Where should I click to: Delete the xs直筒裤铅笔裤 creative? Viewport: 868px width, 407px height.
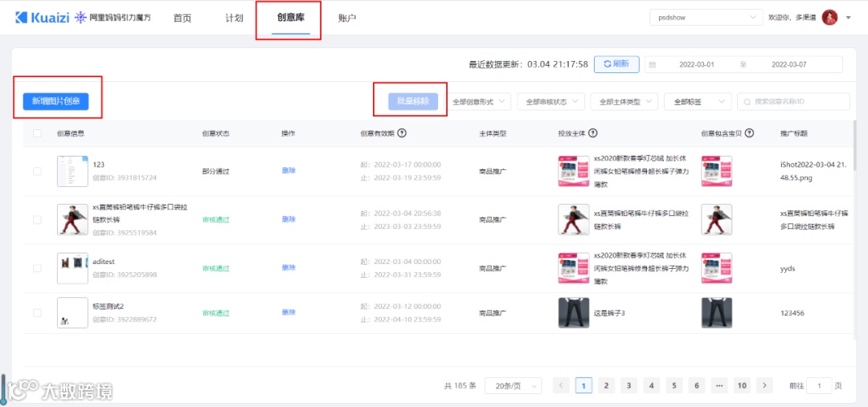point(289,219)
